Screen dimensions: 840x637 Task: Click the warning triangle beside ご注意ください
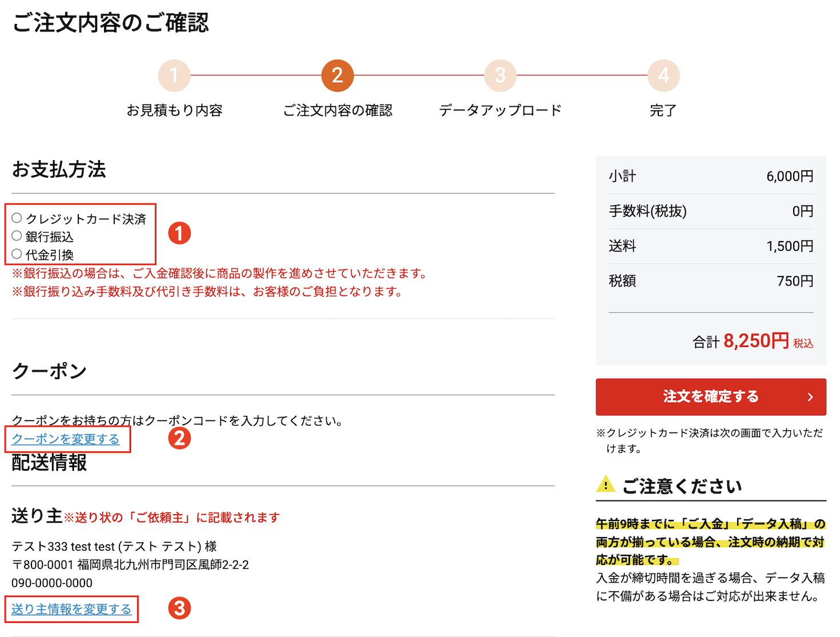pyautogui.click(x=606, y=486)
